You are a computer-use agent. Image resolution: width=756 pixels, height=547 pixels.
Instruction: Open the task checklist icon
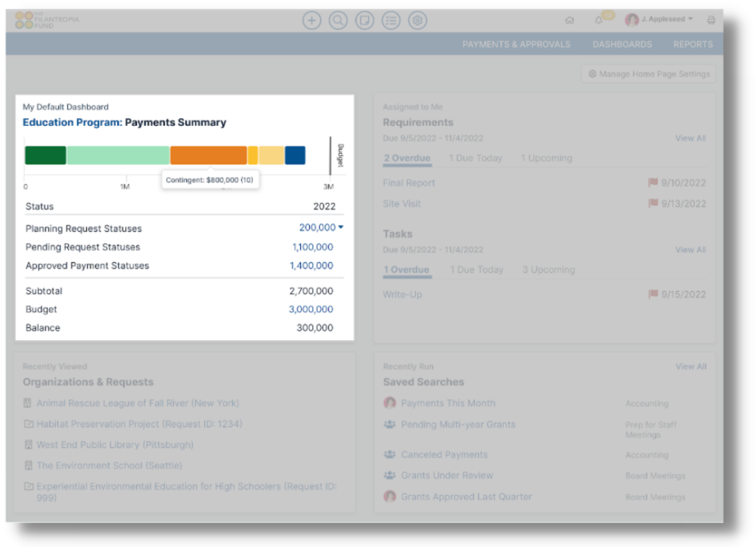[x=391, y=20]
